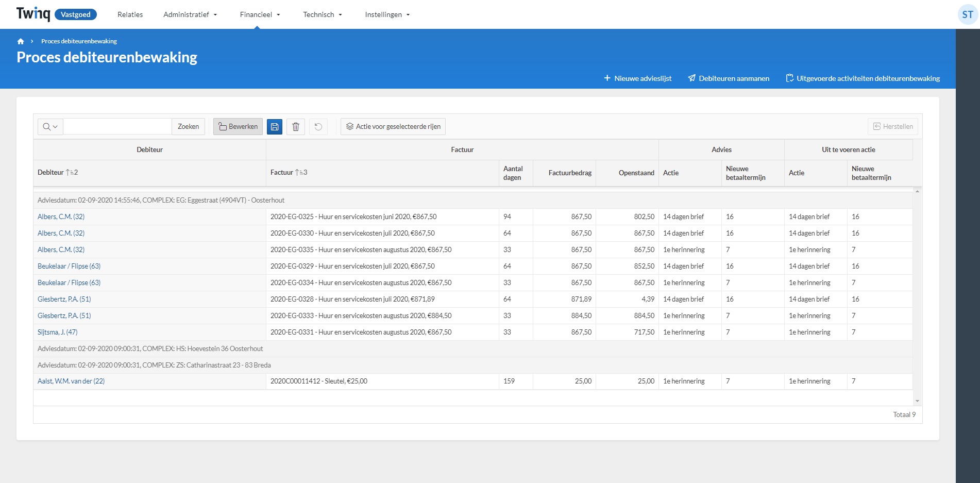Click the Herstellen button
The image size is (980, 483).
(x=893, y=126)
